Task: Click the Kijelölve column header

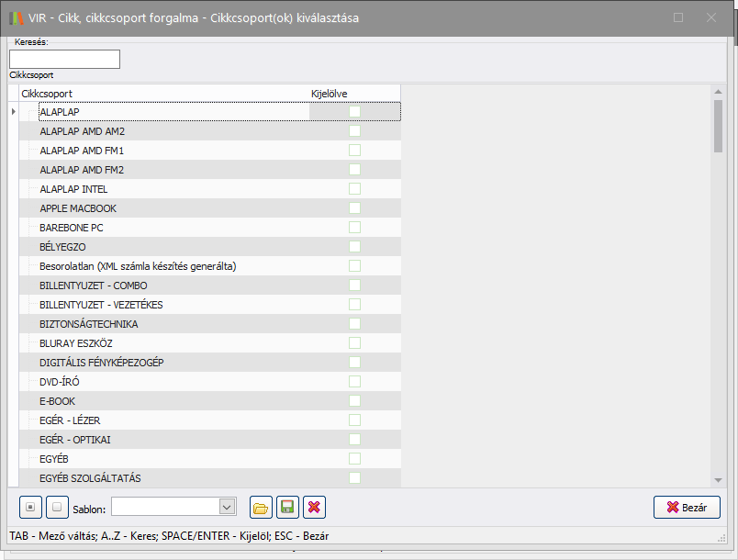Action: point(330,93)
